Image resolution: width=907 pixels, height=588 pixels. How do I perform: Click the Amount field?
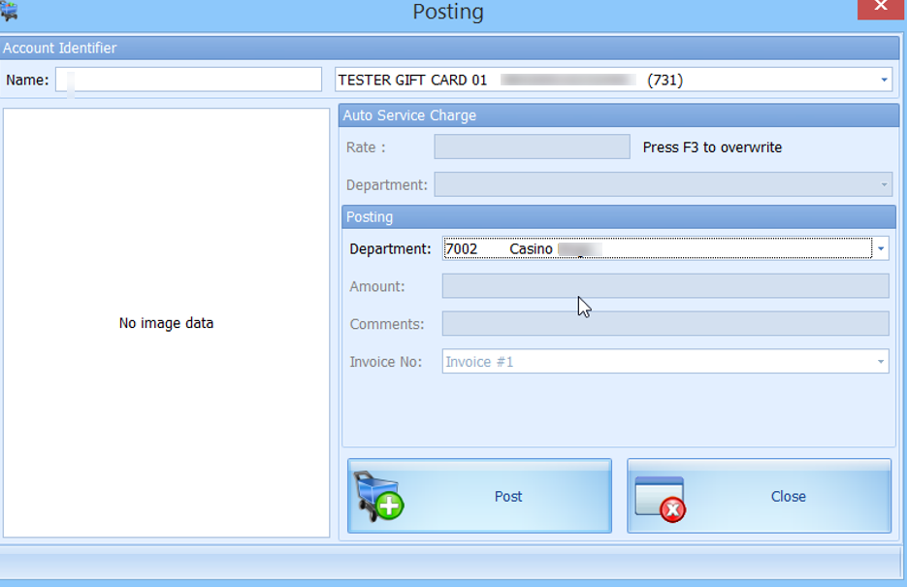click(663, 286)
